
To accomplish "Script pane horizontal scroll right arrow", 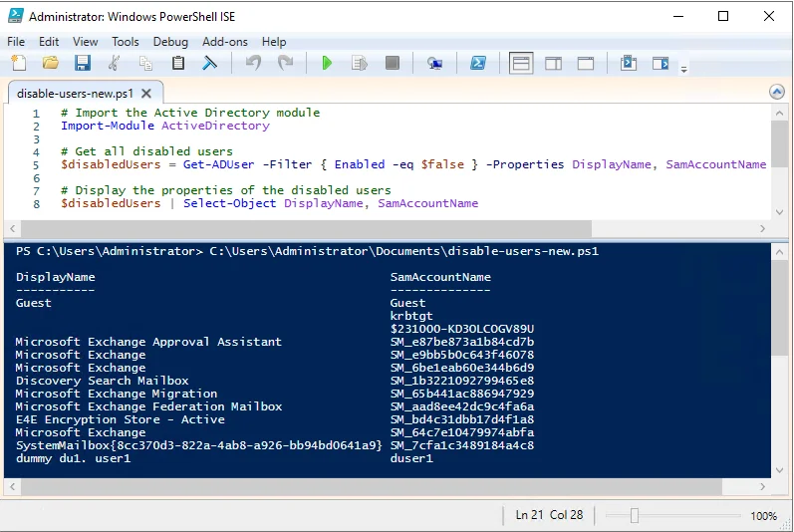I will (762, 228).
